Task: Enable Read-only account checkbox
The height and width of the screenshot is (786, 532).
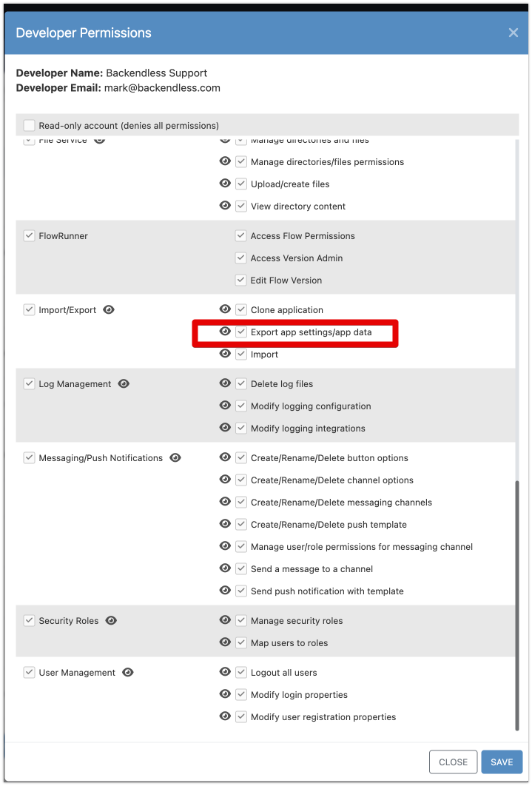Action: (x=29, y=125)
